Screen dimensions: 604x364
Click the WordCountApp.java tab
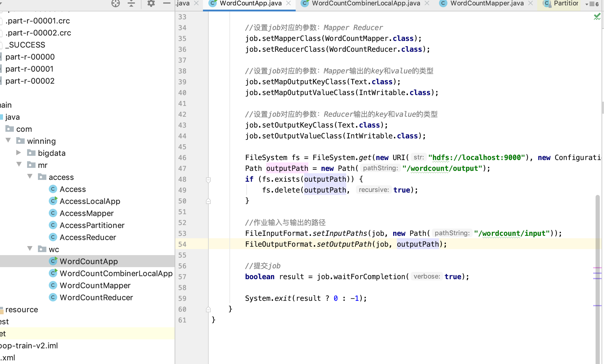coord(251,4)
